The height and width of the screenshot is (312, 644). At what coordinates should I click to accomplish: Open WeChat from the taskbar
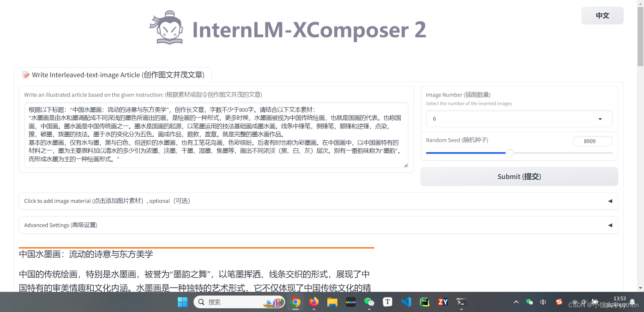pyautogui.click(x=369, y=302)
